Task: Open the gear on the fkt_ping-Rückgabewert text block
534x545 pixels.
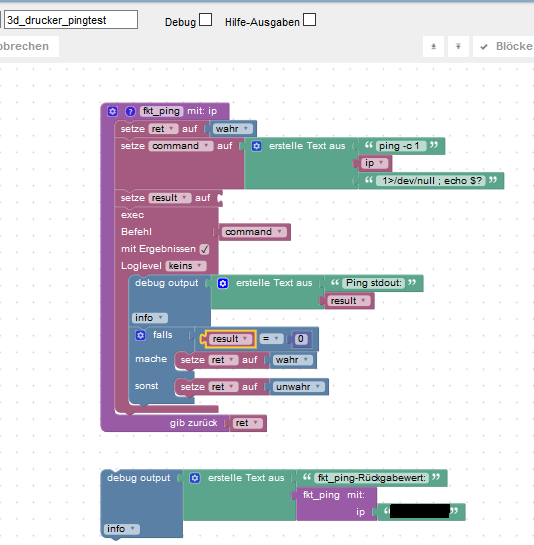Action: [x=195, y=478]
